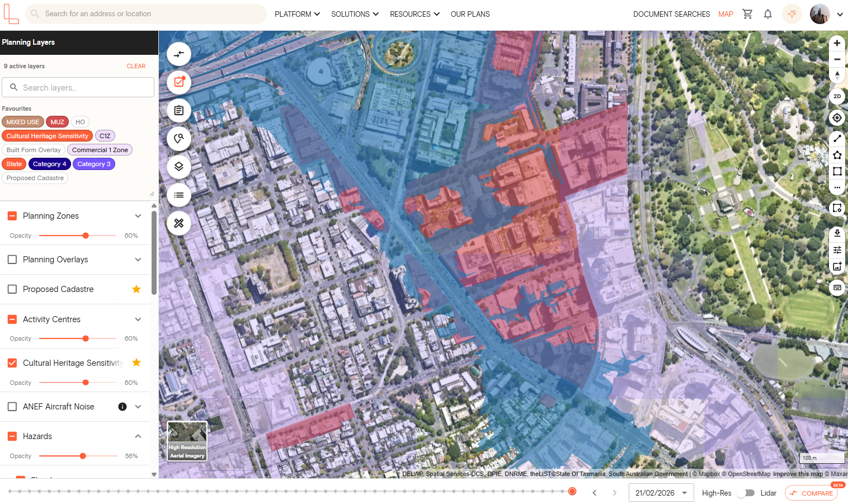
Task: Open the user profile avatar
Action: [819, 14]
